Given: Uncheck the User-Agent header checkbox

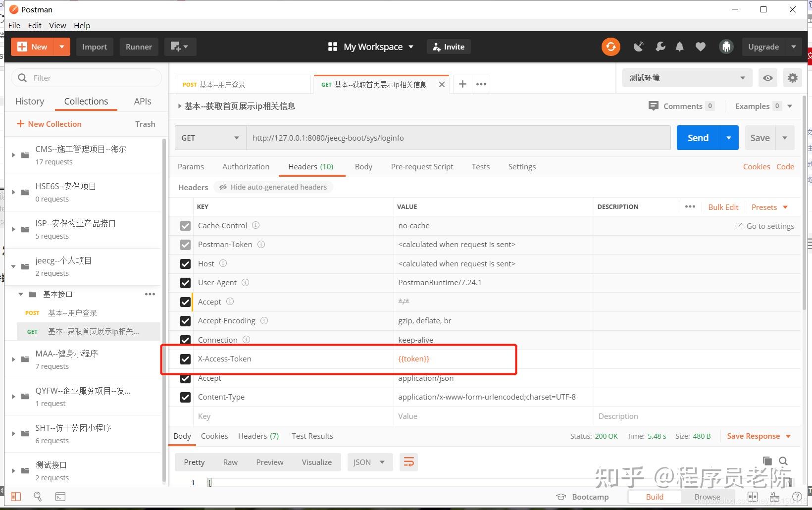Looking at the screenshot, I should (185, 283).
